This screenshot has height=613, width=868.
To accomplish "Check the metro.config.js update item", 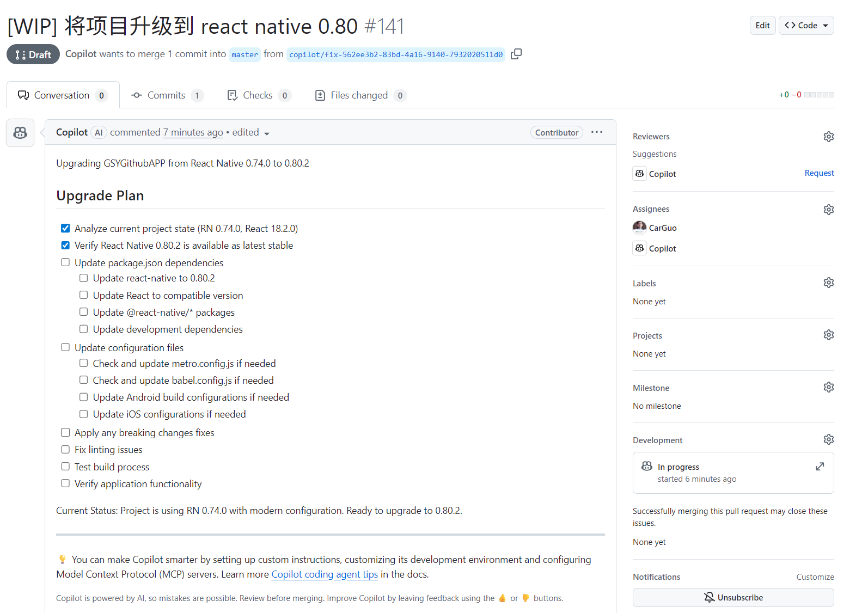I will click(x=83, y=363).
